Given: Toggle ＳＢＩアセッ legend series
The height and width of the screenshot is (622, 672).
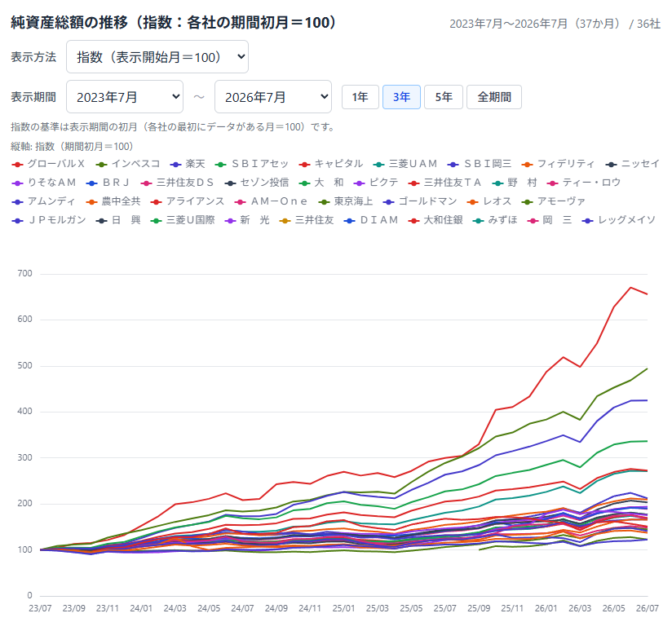Looking at the screenshot, I should pyautogui.click(x=251, y=164).
